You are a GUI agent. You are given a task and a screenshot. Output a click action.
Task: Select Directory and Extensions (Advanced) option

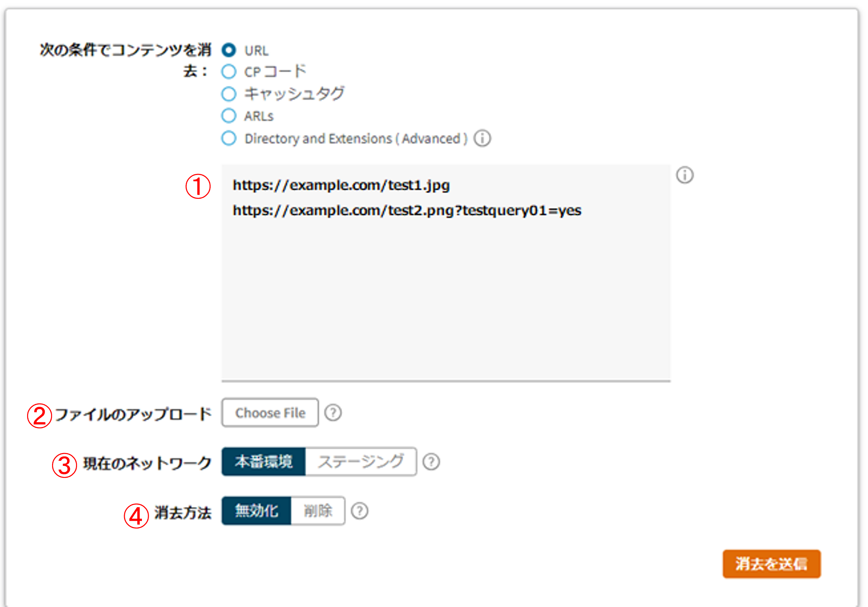(229, 138)
